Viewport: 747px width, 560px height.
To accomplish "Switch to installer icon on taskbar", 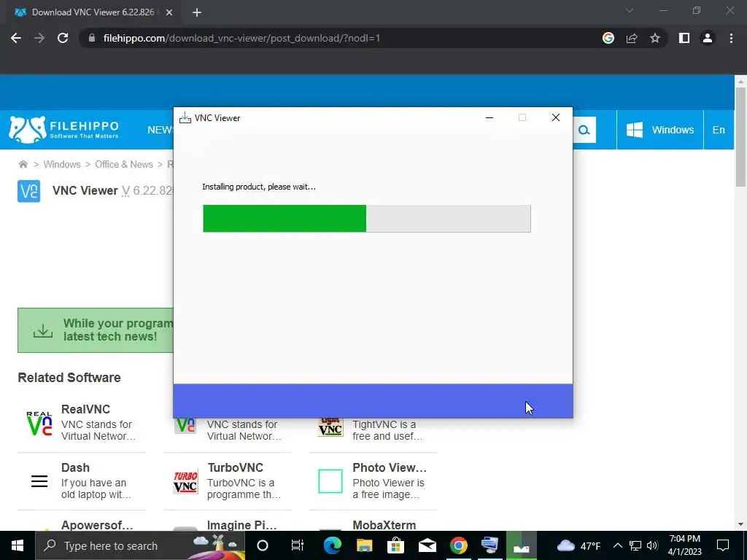I will (521, 545).
